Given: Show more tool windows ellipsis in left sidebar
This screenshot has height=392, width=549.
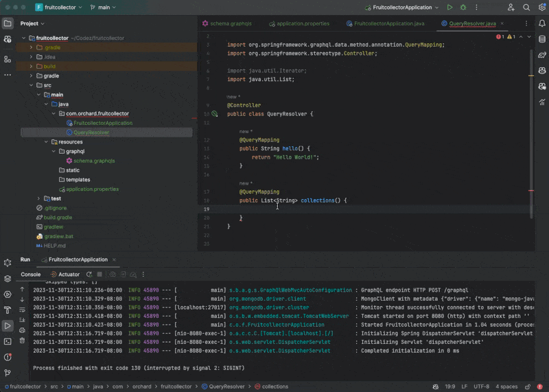Looking at the screenshot, I should point(8,75).
